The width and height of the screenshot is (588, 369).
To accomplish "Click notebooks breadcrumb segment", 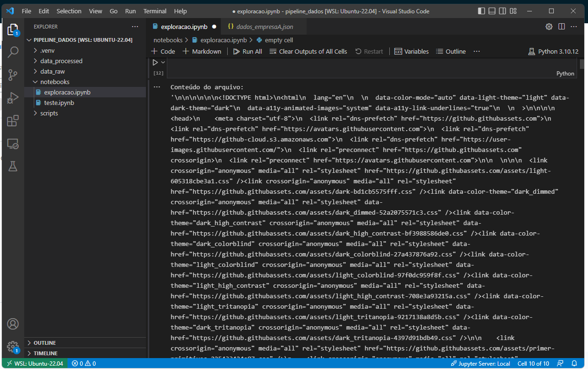I will (x=168, y=40).
